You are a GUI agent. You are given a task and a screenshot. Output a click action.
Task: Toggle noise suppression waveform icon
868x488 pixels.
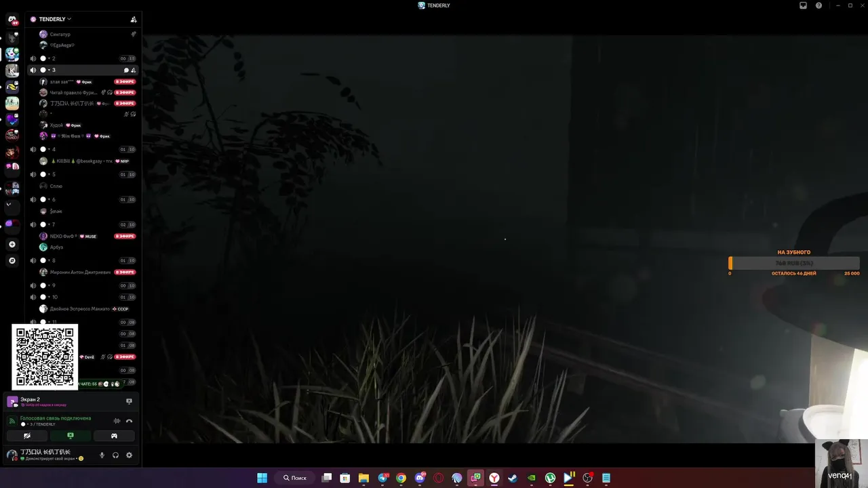117,421
